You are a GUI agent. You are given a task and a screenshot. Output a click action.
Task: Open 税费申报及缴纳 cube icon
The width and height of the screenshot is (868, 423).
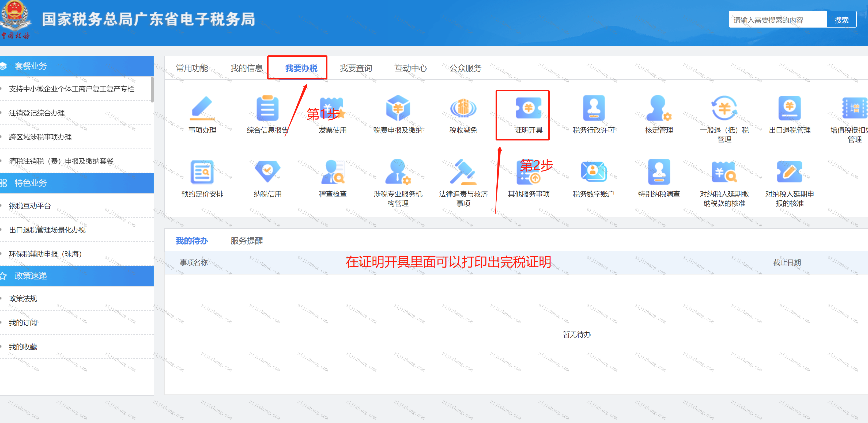(x=398, y=108)
